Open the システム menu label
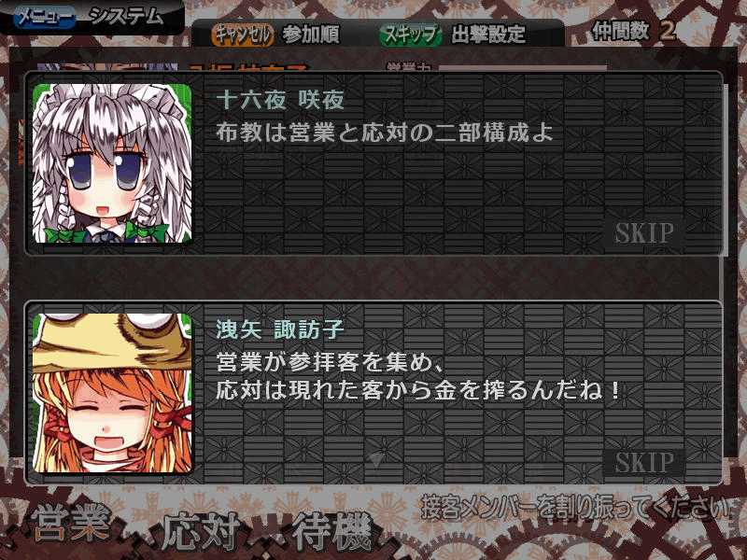The height and width of the screenshot is (560, 747). tap(127, 17)
